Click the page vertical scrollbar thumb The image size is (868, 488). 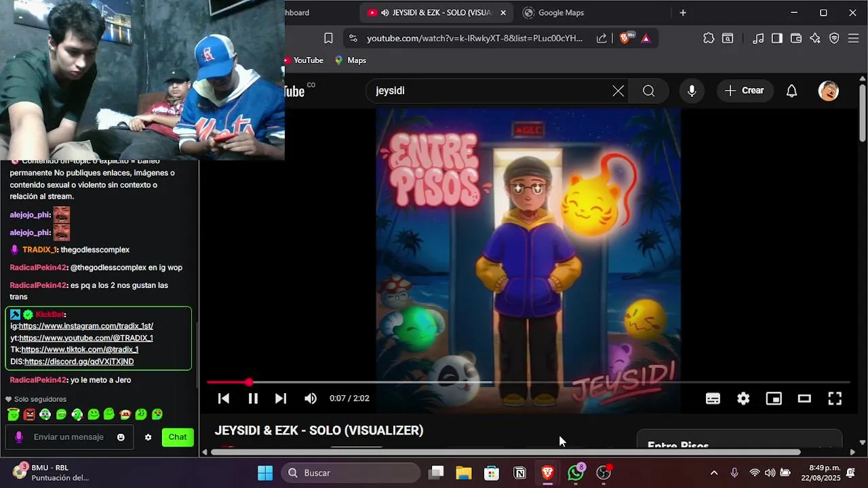[863, 112]
